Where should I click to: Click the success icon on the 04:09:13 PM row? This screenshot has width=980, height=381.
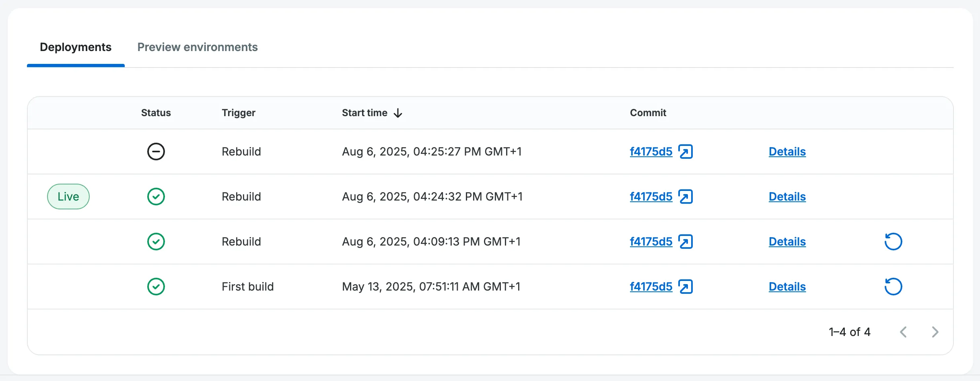pyautogui.click(x=156, y=242)
